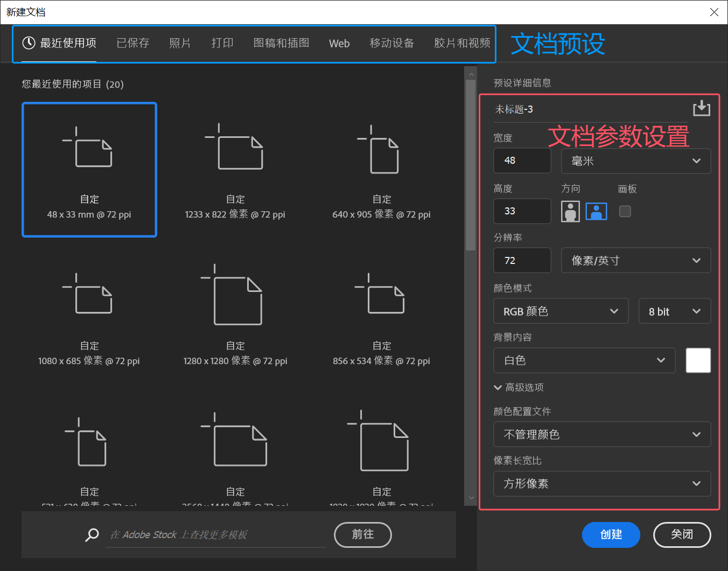Select the 856 x 534 像素 preset

tap(382, 316)
